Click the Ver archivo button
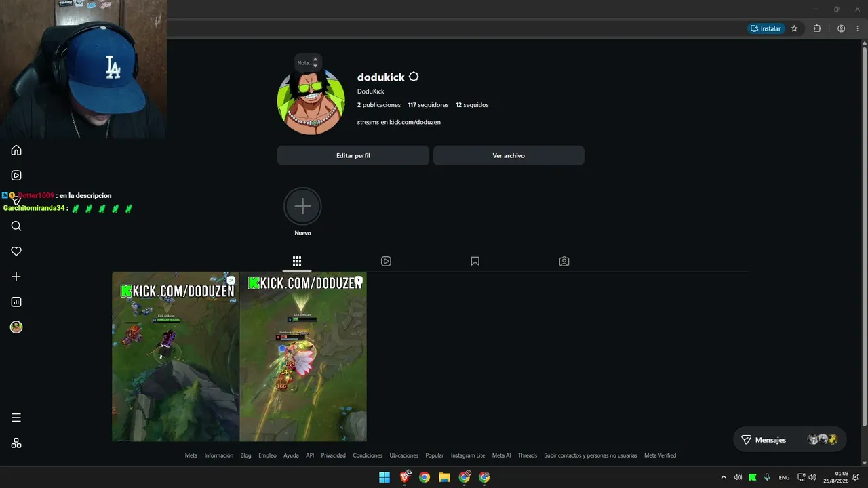The height and width of the screenshot is (488, 868). (509, 155)
